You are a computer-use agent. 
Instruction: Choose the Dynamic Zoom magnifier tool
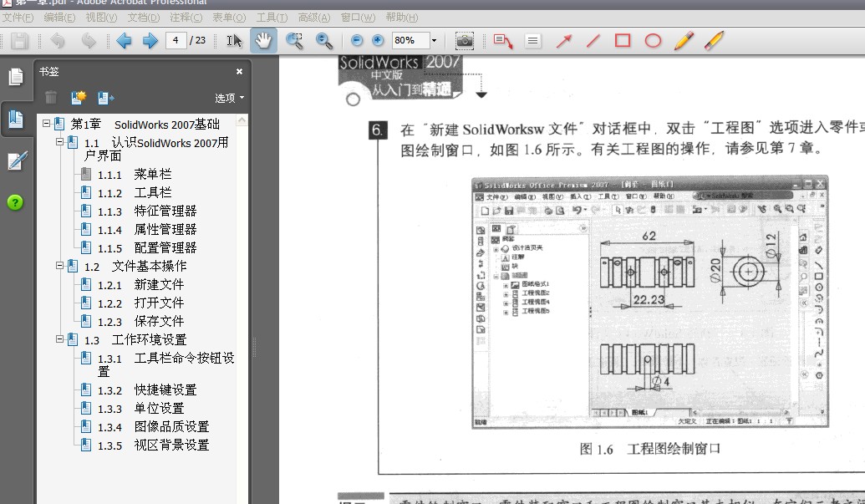click(x=323, y=41)
